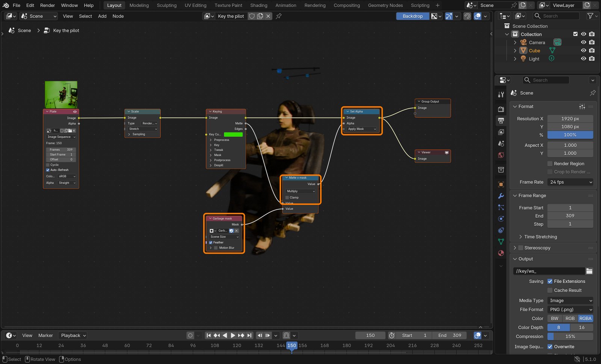Play the animation in reverse
The image size is (601, 364).
tap(225, 335)
